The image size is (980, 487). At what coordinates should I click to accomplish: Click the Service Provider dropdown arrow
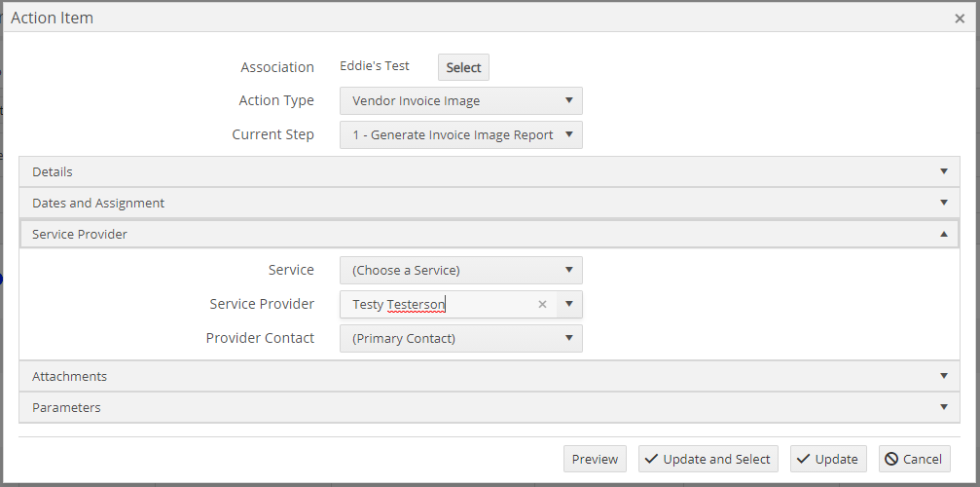point(568,304)
